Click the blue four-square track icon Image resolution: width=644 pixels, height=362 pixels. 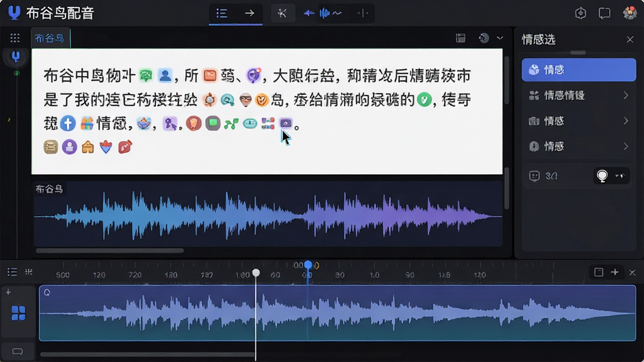18,313
